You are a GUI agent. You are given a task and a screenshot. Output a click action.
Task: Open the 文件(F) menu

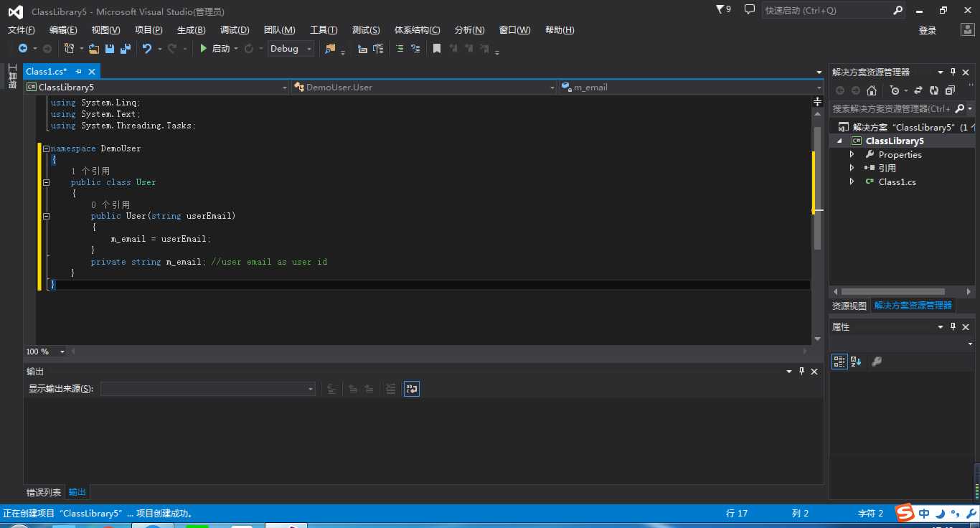coord(21,30)
